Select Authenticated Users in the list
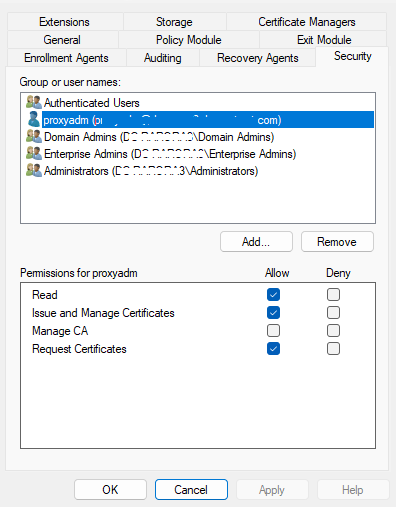The height and width of the screenshot is (507, 396). coord(197,102)
